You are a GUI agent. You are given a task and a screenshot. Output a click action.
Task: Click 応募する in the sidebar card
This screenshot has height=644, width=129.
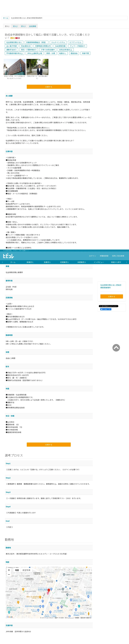[111, 296]
